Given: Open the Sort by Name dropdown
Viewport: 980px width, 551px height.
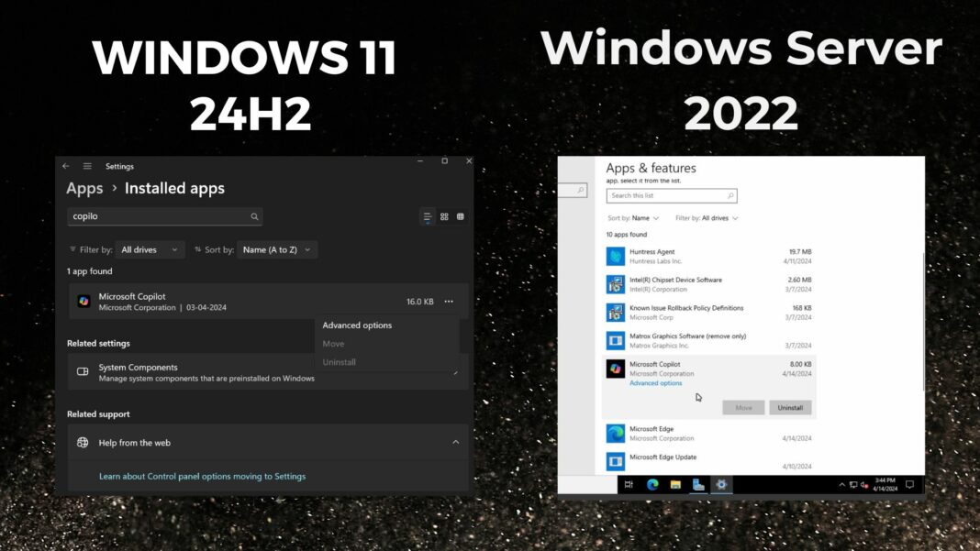Looking at the screenshot, I should point(635,218).
